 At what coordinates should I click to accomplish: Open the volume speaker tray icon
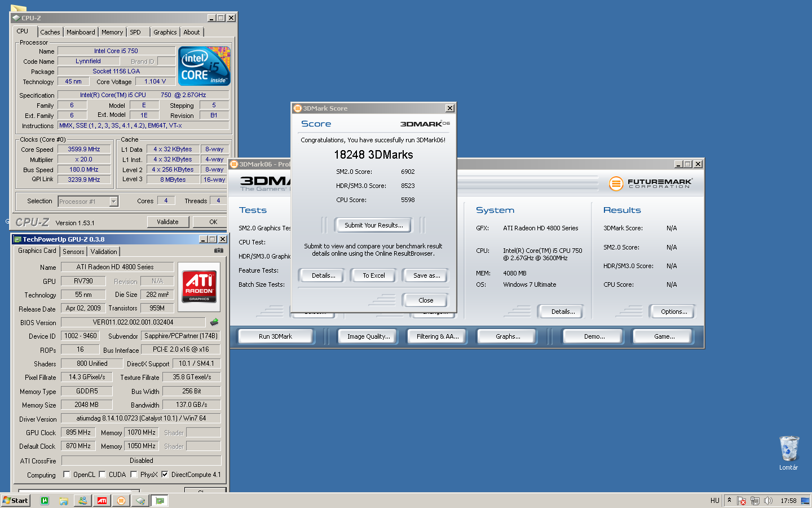point(768,501)
